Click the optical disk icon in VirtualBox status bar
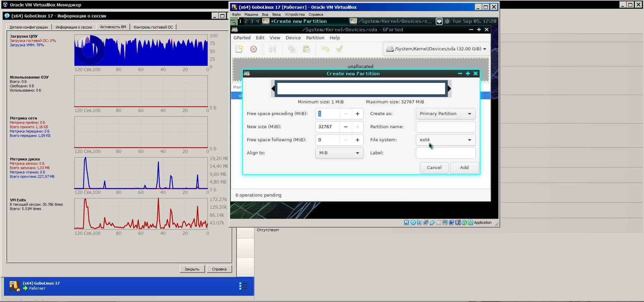This screenshot has width=644, height=302. [413, 222]
